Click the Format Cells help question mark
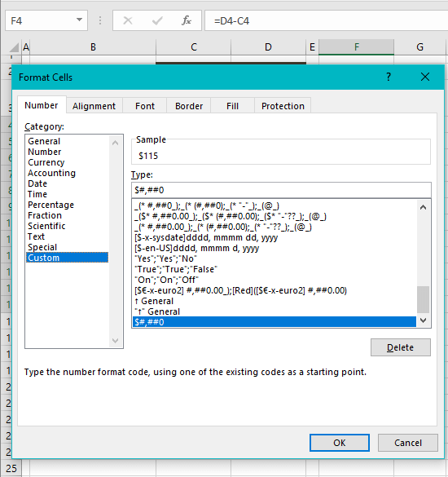Screen dimensions: 448x477 pos(389,77)
